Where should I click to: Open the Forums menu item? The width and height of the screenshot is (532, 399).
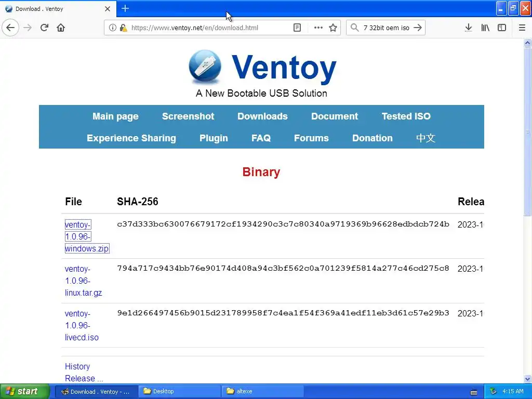click(x=311, y=138)
